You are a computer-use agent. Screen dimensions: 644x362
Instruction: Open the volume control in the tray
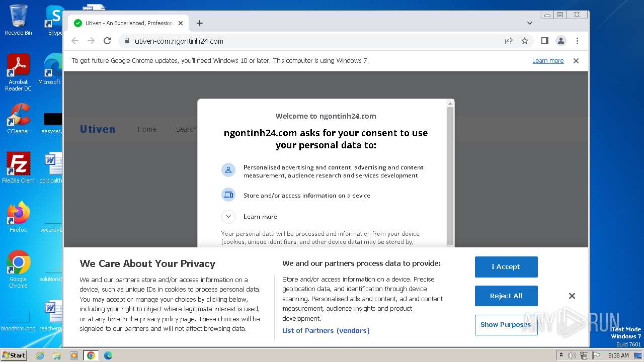point(573,355)
